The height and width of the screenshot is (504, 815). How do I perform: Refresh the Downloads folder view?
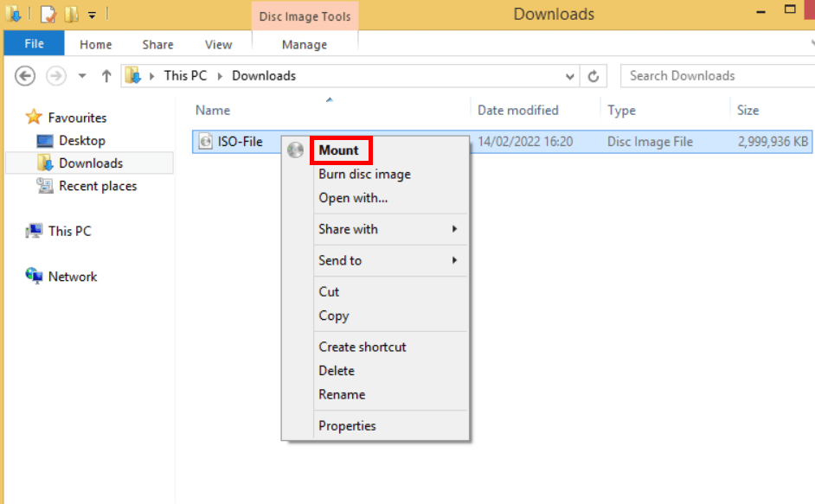pyautogui.click(x=594, y=75)
